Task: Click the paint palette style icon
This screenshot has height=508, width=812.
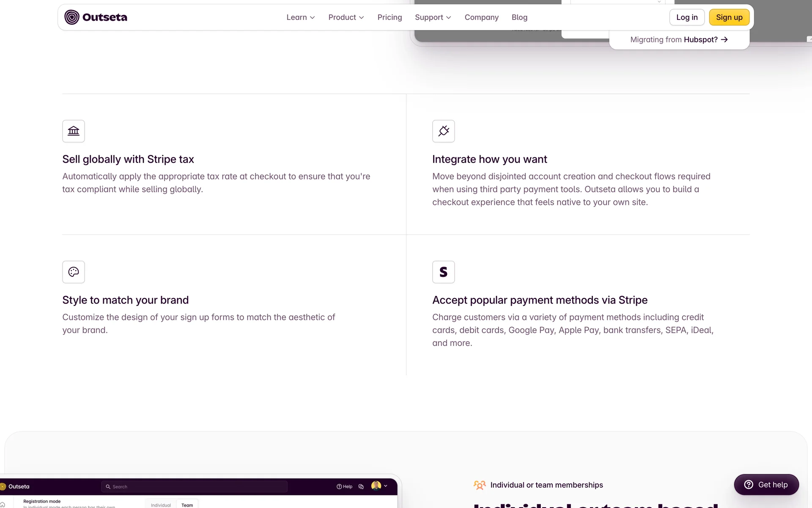Action: coord(74,272)
